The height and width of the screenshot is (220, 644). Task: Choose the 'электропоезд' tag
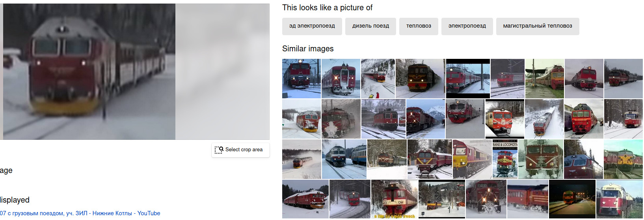pos(467,26)
